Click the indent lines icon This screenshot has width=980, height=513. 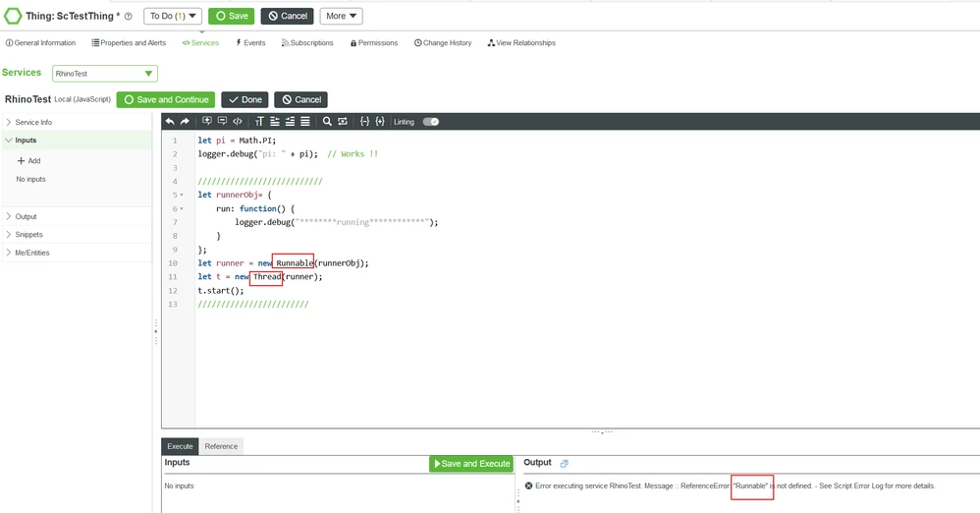(x=290, y=121)
